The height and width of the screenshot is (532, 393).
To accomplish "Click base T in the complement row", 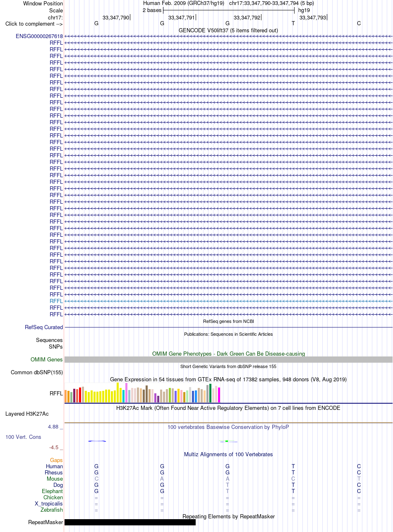I will pyautogui.click(x=293, y=23).
